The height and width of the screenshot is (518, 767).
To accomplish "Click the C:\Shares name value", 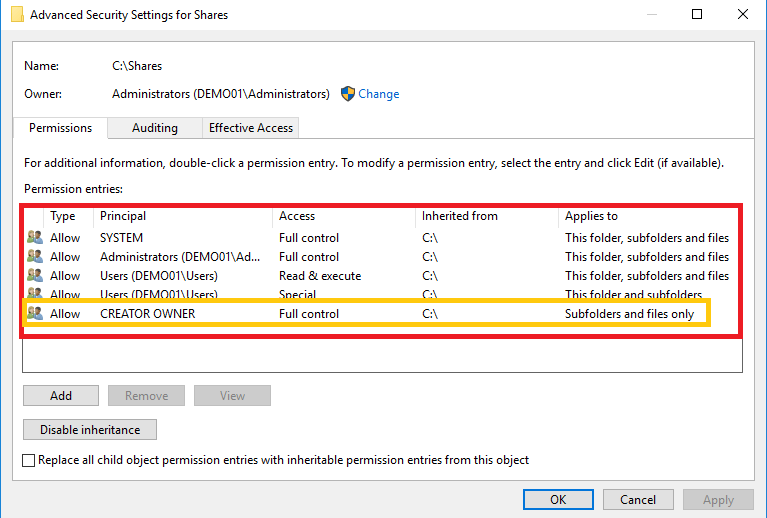I will pos(137,66).
